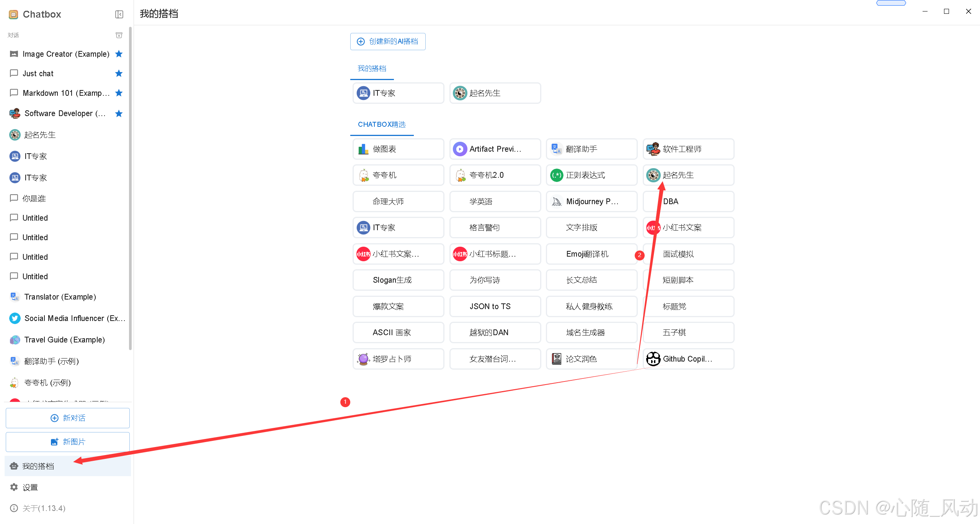Click the 新图片 button
Viewport: 980px width, 524px height.
tap(68, 442)
